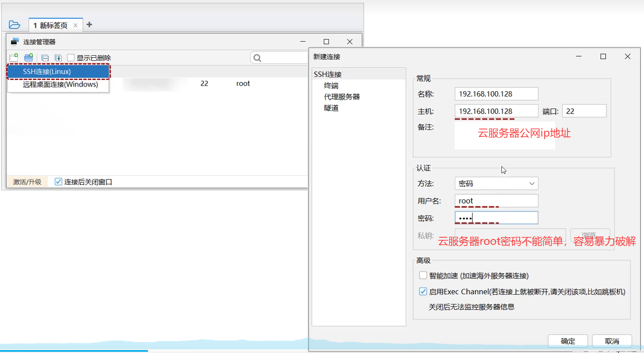Click the search magnifier icon
644x353 pixels.
(257, 58)
